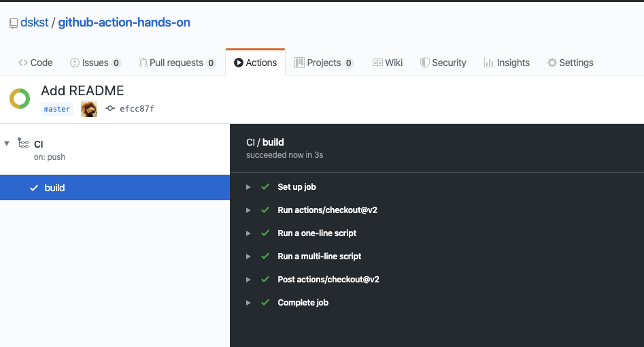Image resolution: width=644 pixels, height=347 pixels.
Task: Click green check on one-line script step
Action: pyautogui.click(x=265, y=233)
